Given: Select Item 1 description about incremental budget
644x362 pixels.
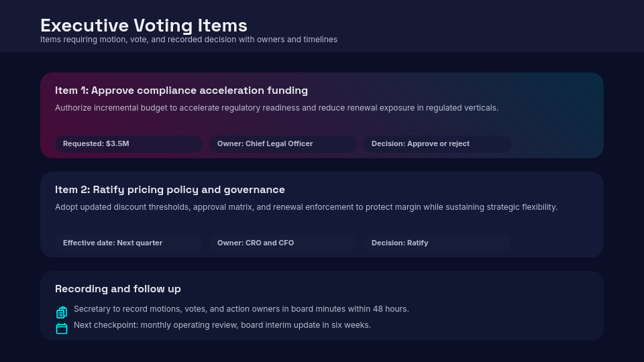Looking at the screenshot, I should pyautogui.click(x=276, y=108).
